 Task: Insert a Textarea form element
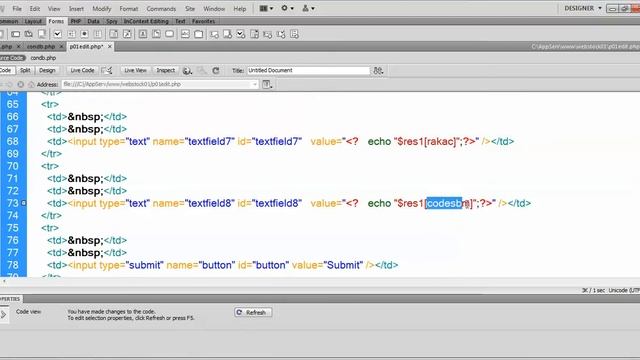click(42, 34)
